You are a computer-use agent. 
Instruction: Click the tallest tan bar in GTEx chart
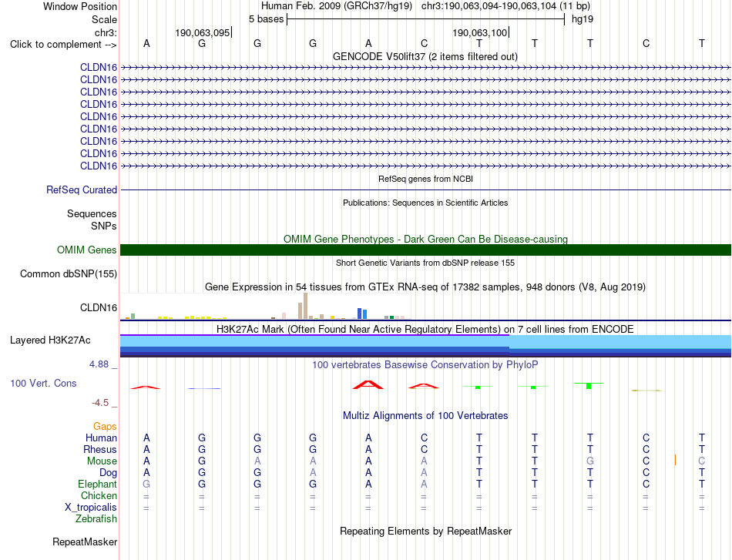(x=305, y=306)
